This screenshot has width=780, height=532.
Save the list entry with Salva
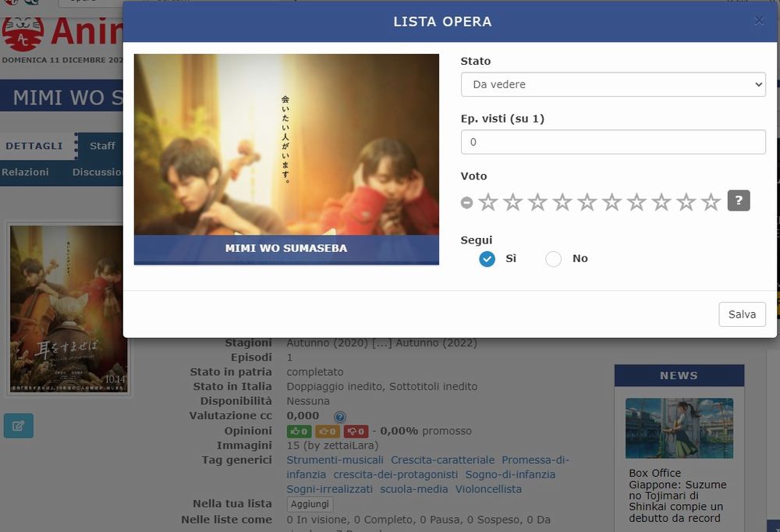coord(742,314)
